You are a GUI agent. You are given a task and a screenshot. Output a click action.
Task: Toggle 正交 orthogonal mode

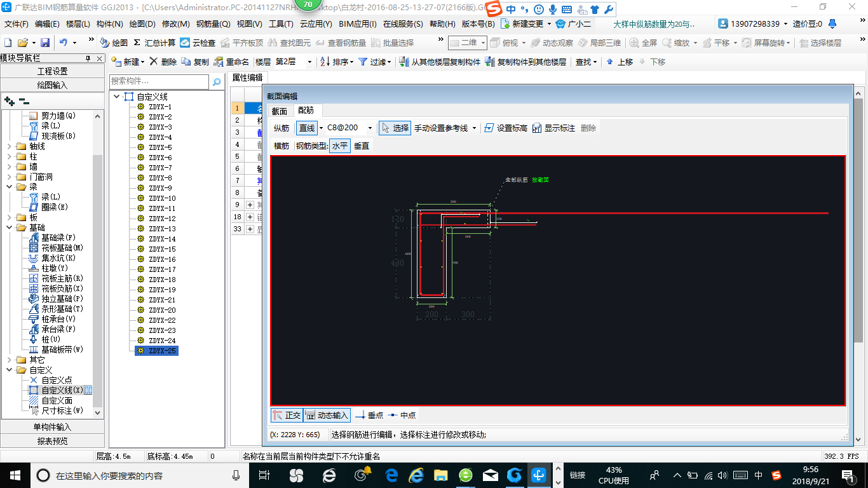coord(287,415)
